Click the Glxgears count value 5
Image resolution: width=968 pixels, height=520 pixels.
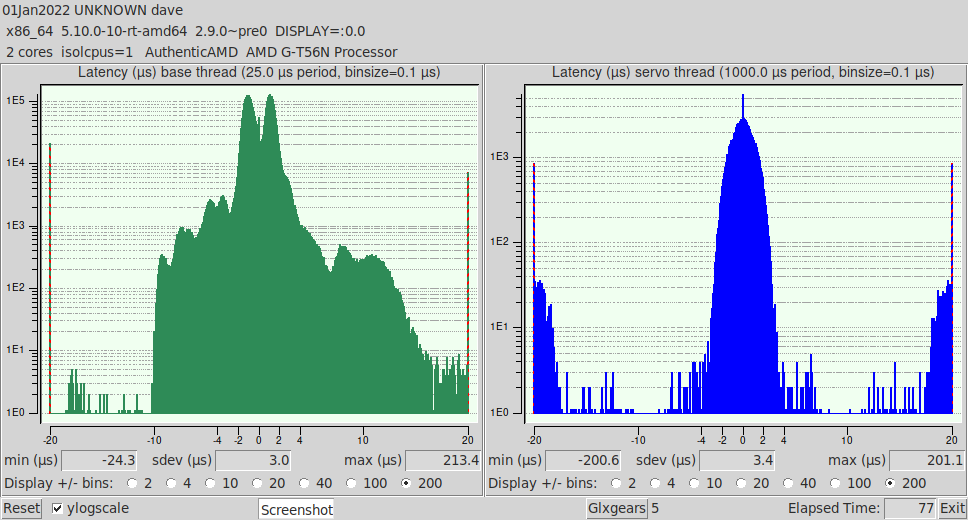coord(655,508)
